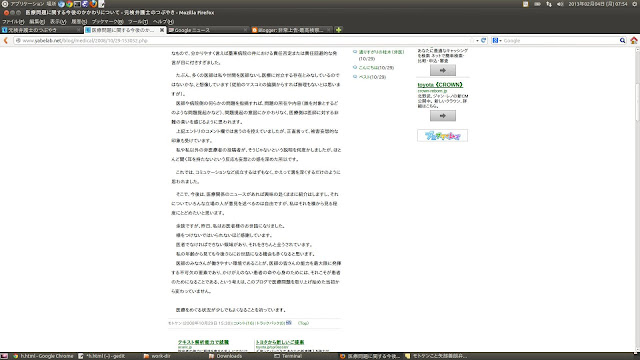Screen dimensions: 640x360
Task: Switch to the h.html - Google Chrome taskbar window
Action: [x=43, y=356]
